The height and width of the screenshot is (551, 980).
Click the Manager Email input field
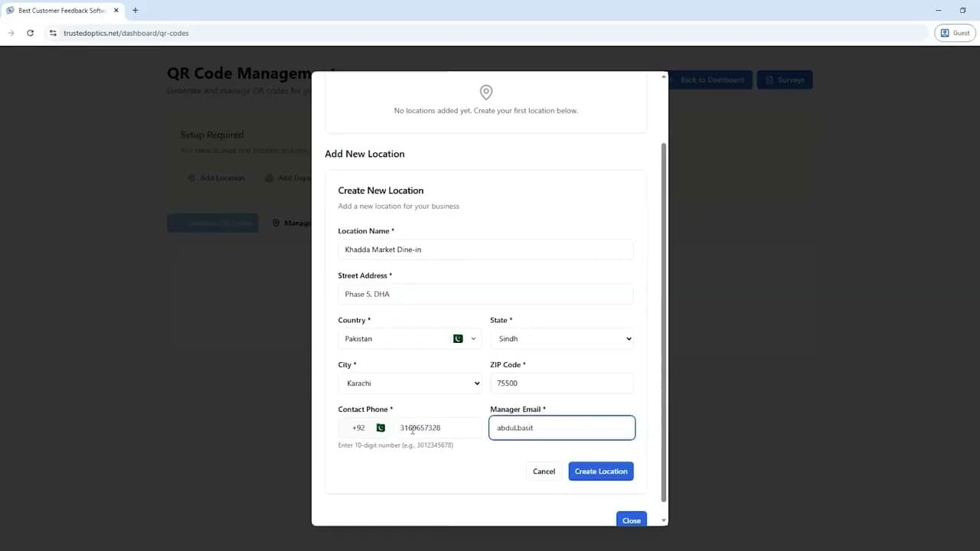[561, 428]
